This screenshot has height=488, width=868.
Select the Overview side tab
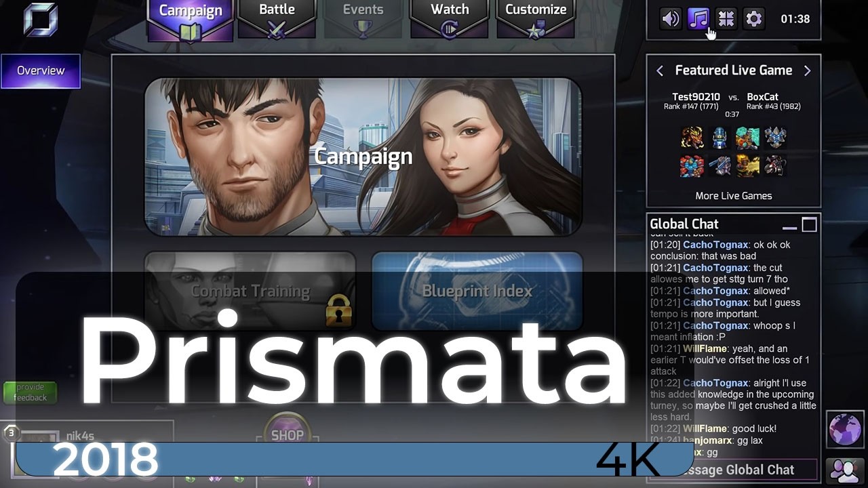(41, 71)
